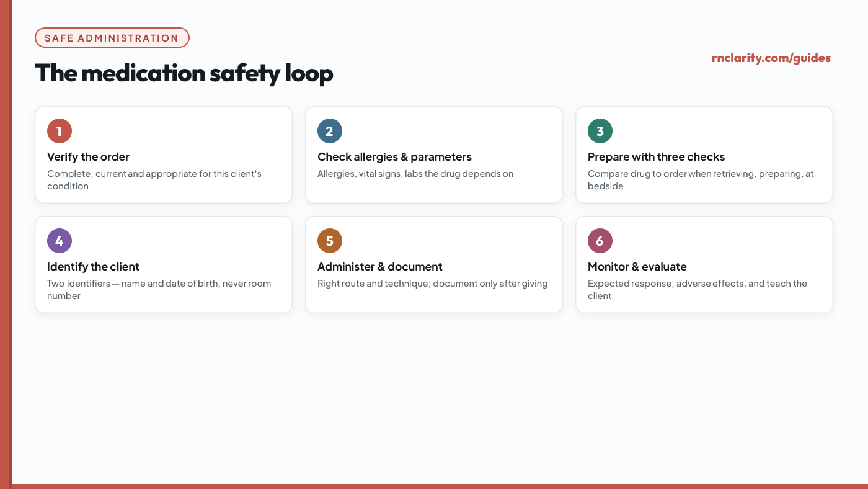Click the text 'Complete, current and appropriate for this client's condition'
This screenshot has width=868, height=489.
(154, 180)
